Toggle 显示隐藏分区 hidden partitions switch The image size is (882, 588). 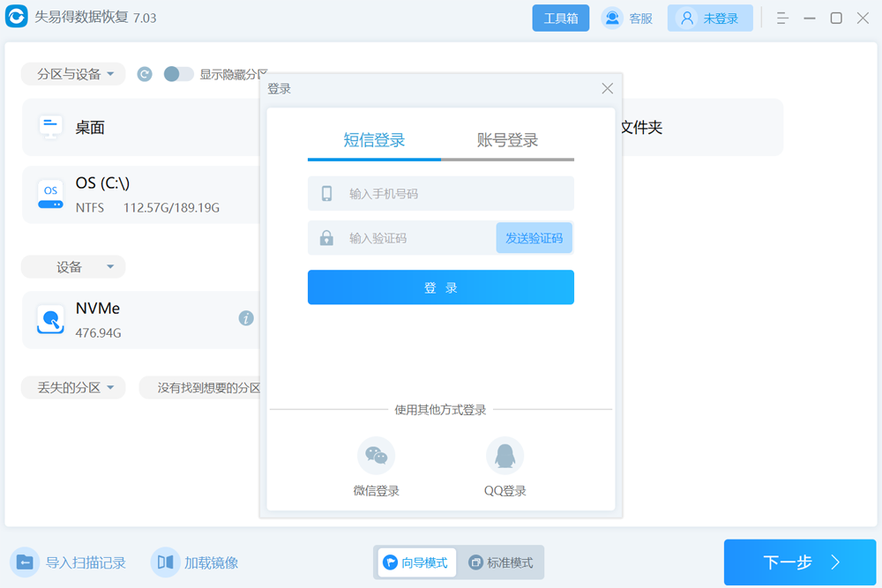[178, 74]
